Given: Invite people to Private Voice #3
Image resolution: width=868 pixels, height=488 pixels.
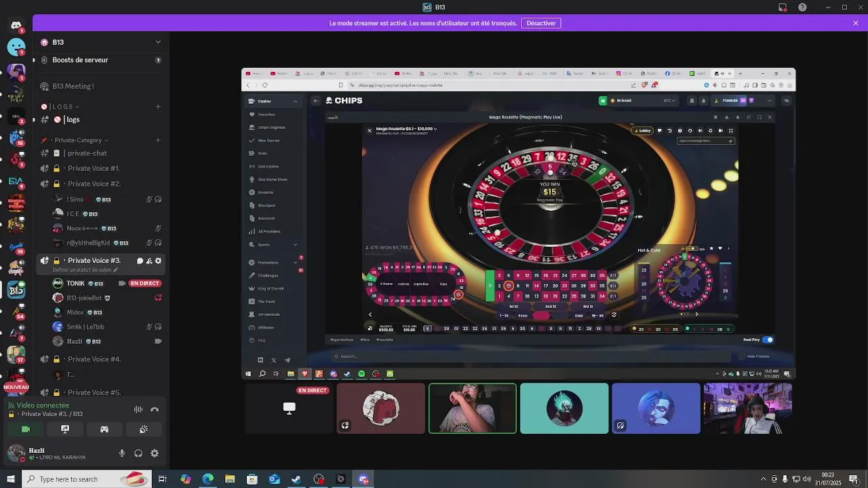Looking at the screenshot, I should tap(149, 261).
